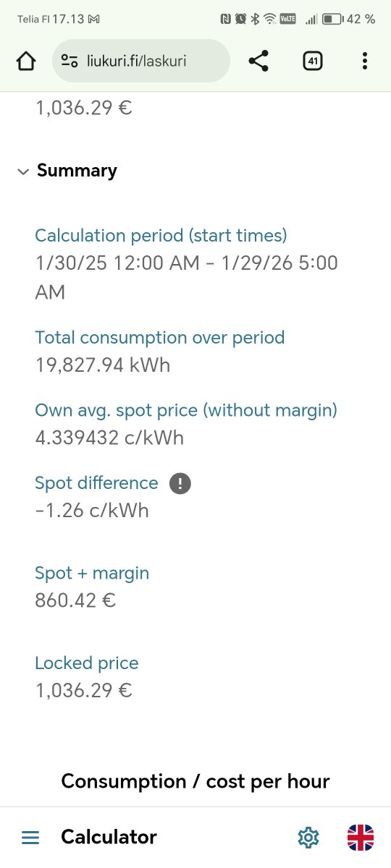Click the Consumption / cost per hour heading
This screenshot has height=868, width=391.
tap(195, 781)
